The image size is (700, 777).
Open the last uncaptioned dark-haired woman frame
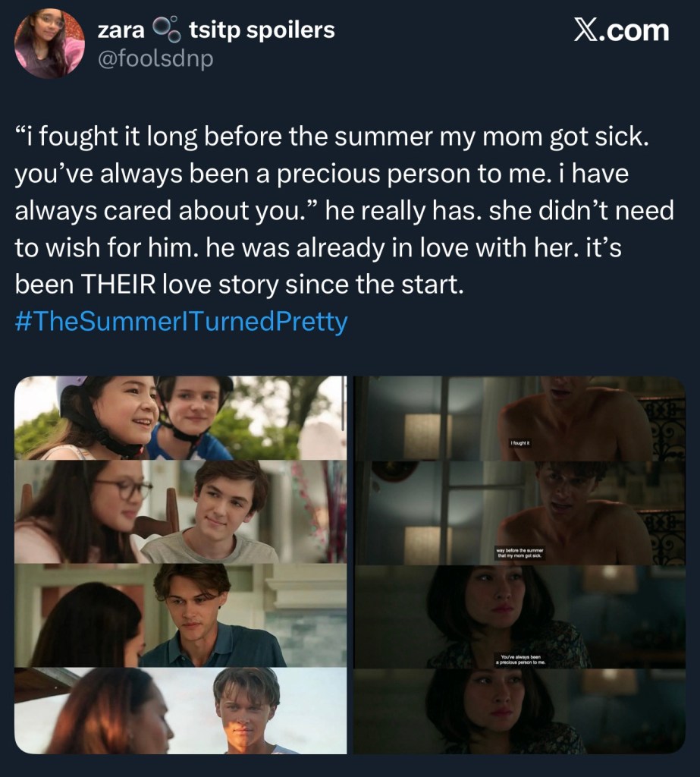tap(520, 711)
